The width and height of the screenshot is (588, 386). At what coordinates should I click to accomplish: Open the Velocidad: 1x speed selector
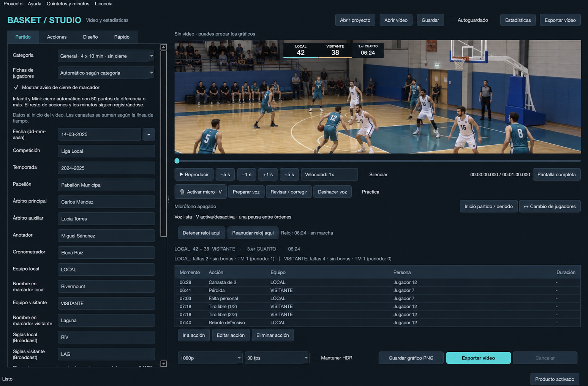pyautogui.click(x=329, y=174)
